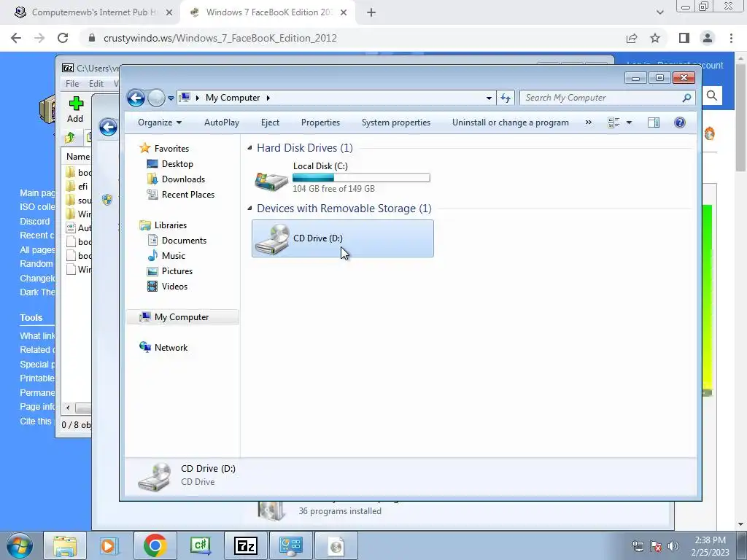Open a new browser tab

pyautogui.click(x=371, y=13)
